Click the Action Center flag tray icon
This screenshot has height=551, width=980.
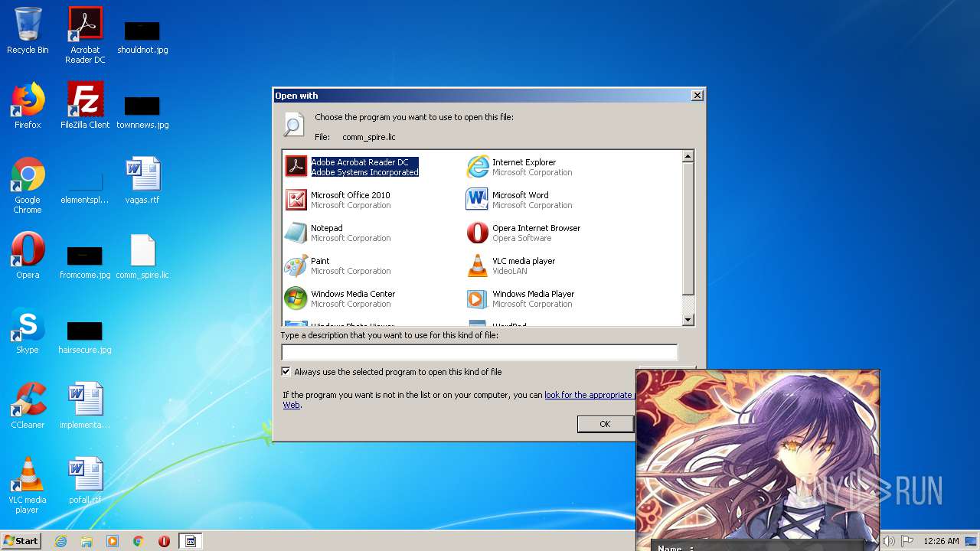906,541
